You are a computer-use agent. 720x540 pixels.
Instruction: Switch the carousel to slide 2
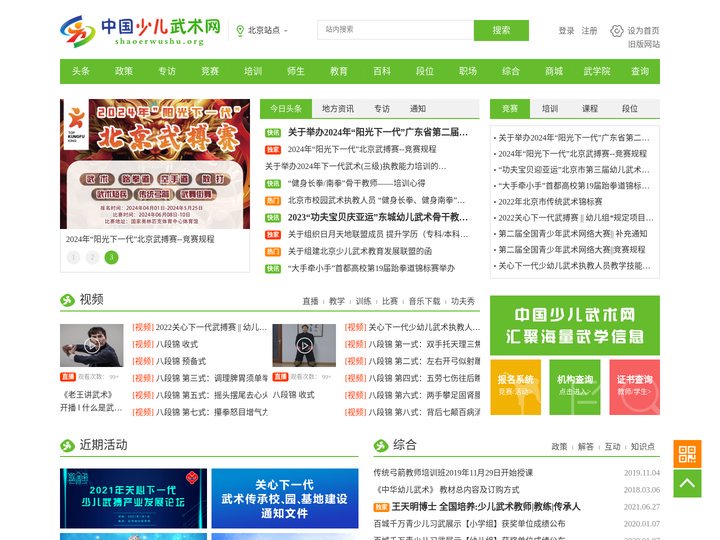coord(92,258)
